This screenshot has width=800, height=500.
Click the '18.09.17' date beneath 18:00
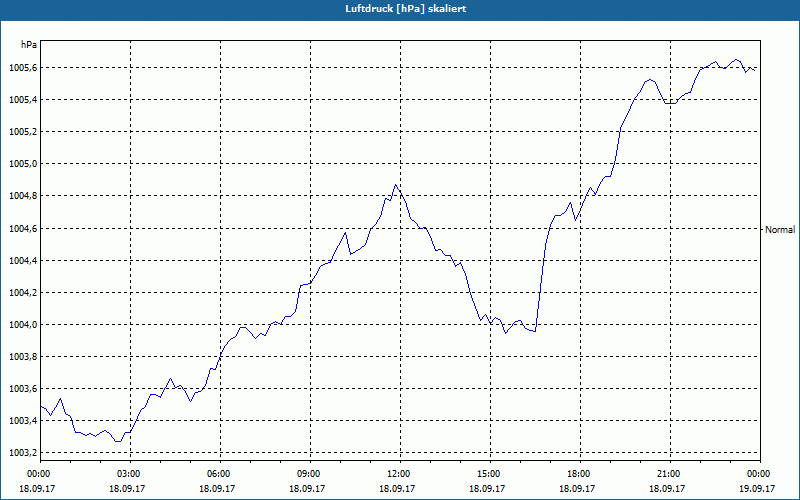(577, 488)
